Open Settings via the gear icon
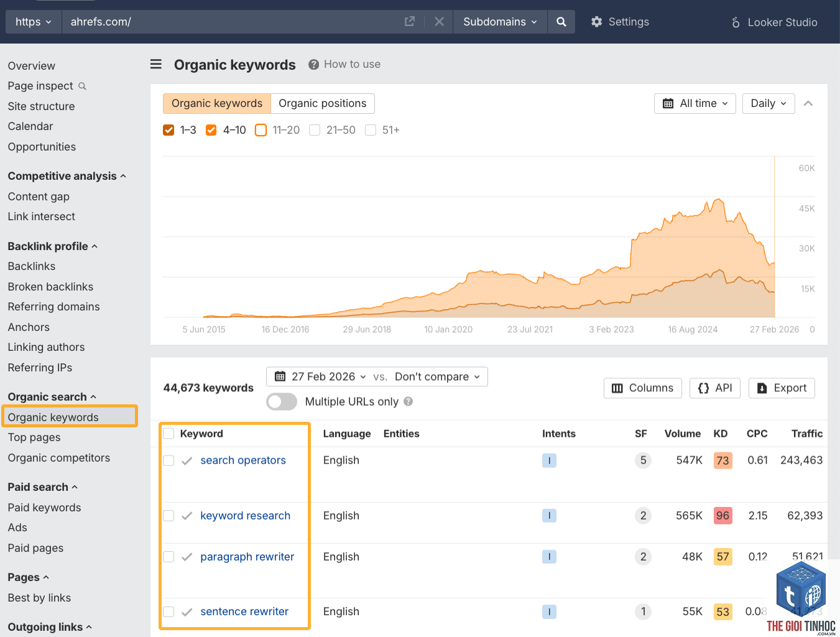The image size is (840, 637). [x=596, y=22]
